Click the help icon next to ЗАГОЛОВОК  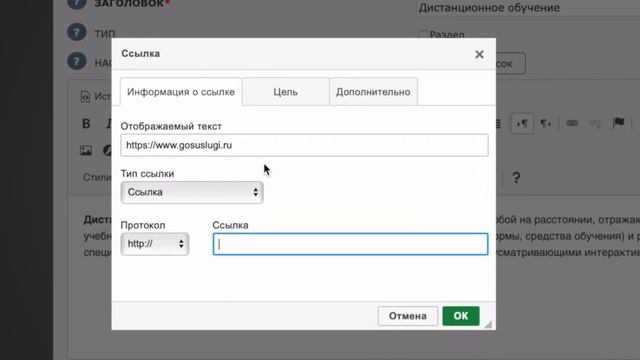click(x=77, y=3)
